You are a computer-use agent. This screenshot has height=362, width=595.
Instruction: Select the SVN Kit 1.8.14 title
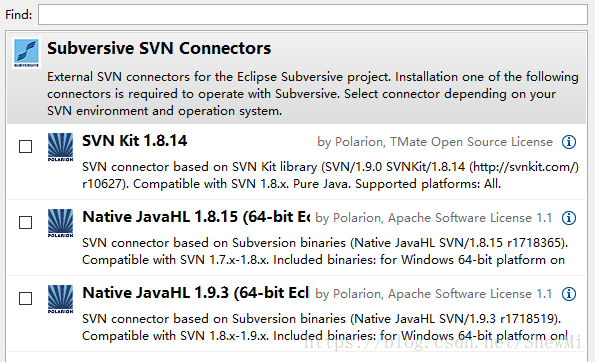(x=135, y=141)
